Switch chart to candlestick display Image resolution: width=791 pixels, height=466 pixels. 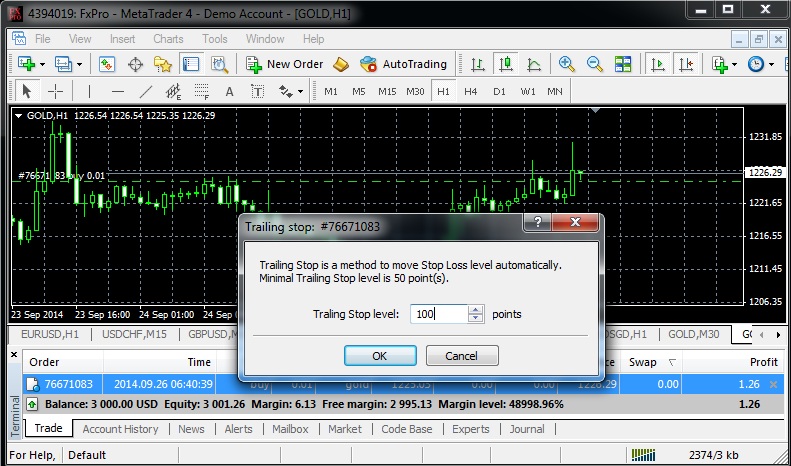point(506,64)
